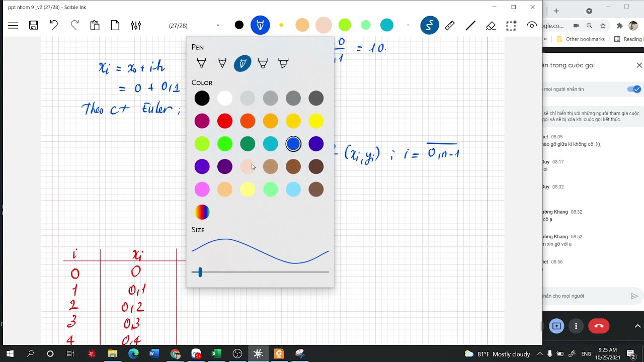The width and height of the screenshot is (644, 362).
Task: Select the dashed rectangle selection tool
Action: [x=511, y=25]
